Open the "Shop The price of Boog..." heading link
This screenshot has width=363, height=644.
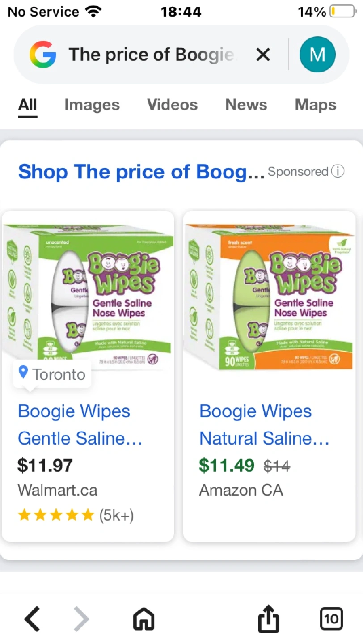[x=141, y=172]
